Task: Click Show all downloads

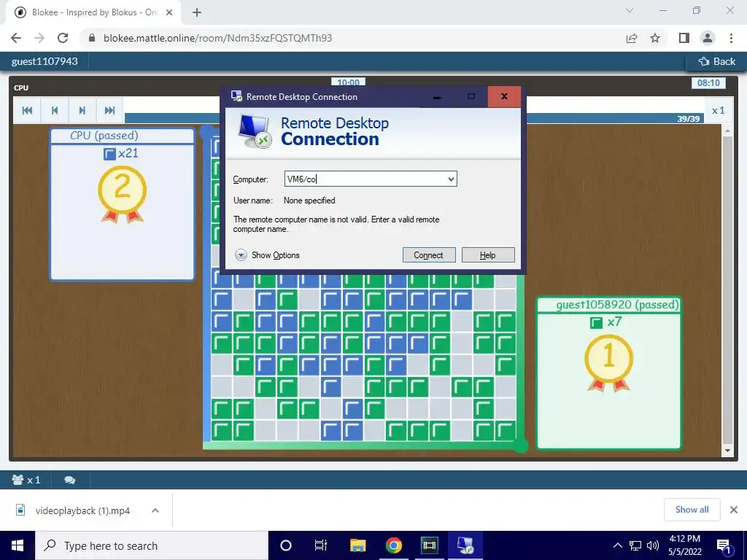Action: point(692,510)
